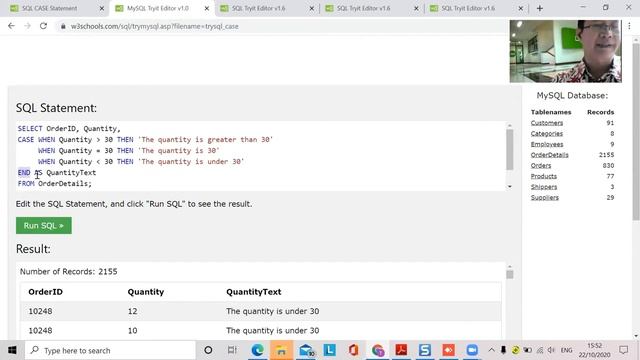Open Chrome's three-dot menu
The width and height of the screenshot is (640, 360).
click(x=629, y=26)
